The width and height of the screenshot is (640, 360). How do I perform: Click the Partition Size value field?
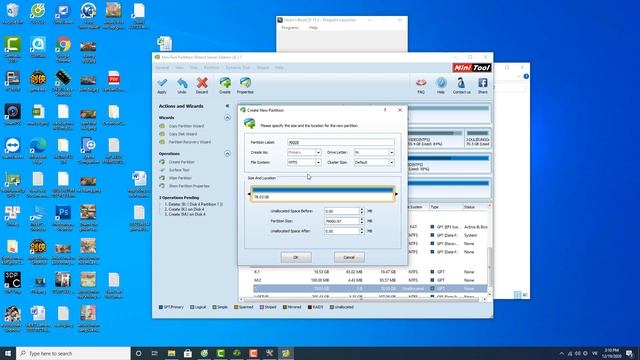(342, 221)
